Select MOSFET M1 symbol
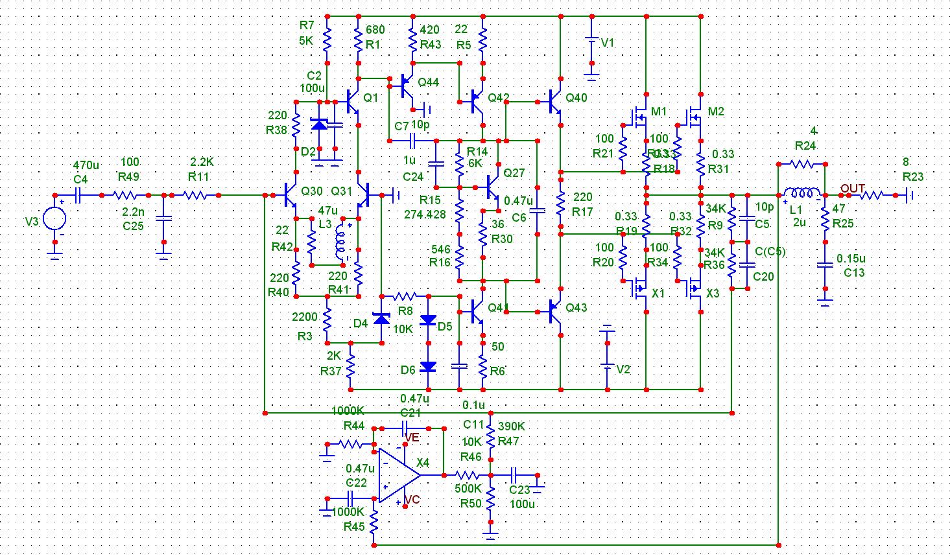The height and width of the screenshot is (560, 950). pyautogui.click(x=639, y=117)
